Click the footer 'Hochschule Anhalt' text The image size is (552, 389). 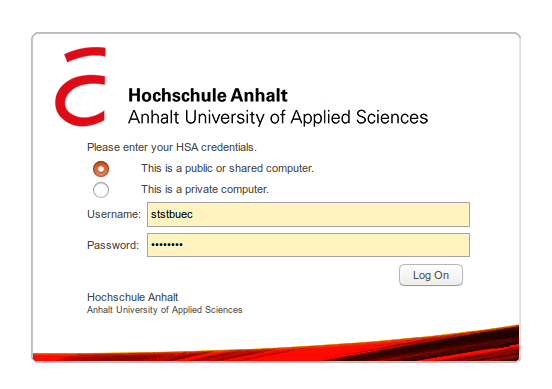[x=132, y=297]
